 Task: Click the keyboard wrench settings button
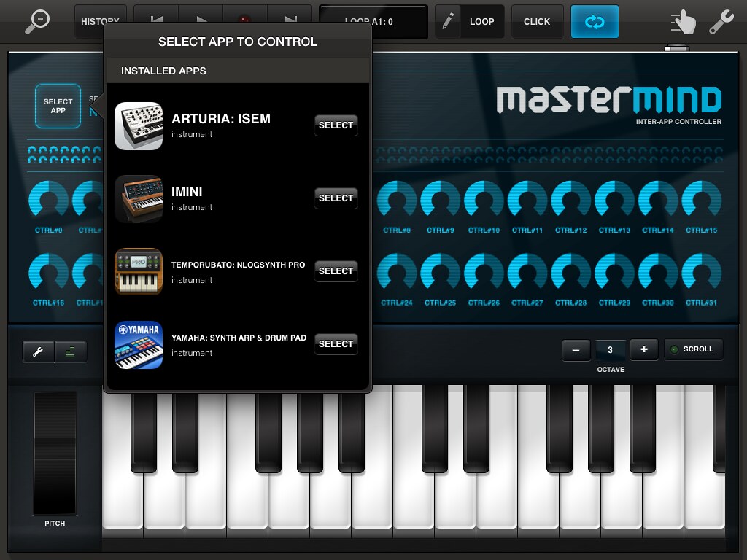point(38,352)
